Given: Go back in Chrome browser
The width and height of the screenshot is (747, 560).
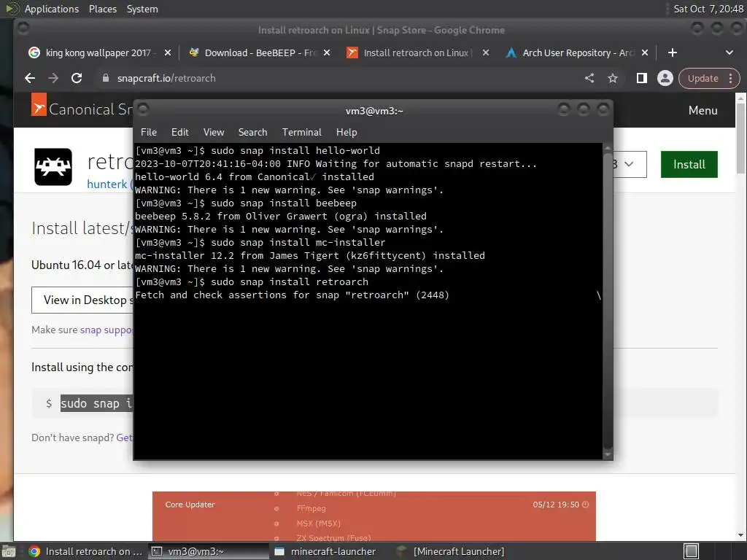Looking at the screenshot, I should pyautogui.click(x=29, y=78).
